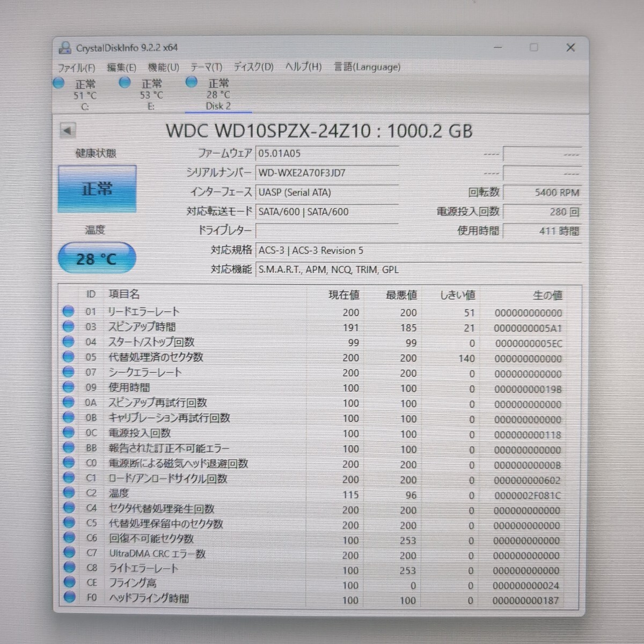The height and width of the screenshot is (644, 644).
Task: Click status dot for C2 温度
Action: click(x=68, y=492)
